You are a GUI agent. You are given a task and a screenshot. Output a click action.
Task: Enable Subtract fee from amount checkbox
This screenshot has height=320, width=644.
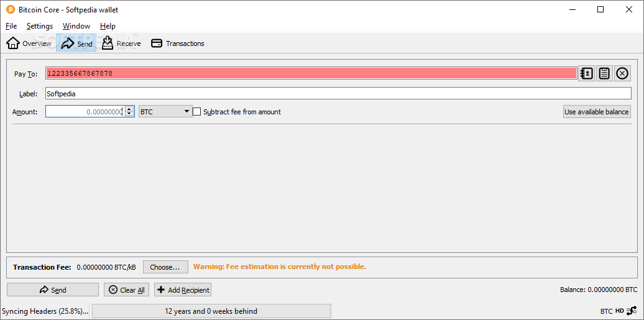tap(197, 112)
